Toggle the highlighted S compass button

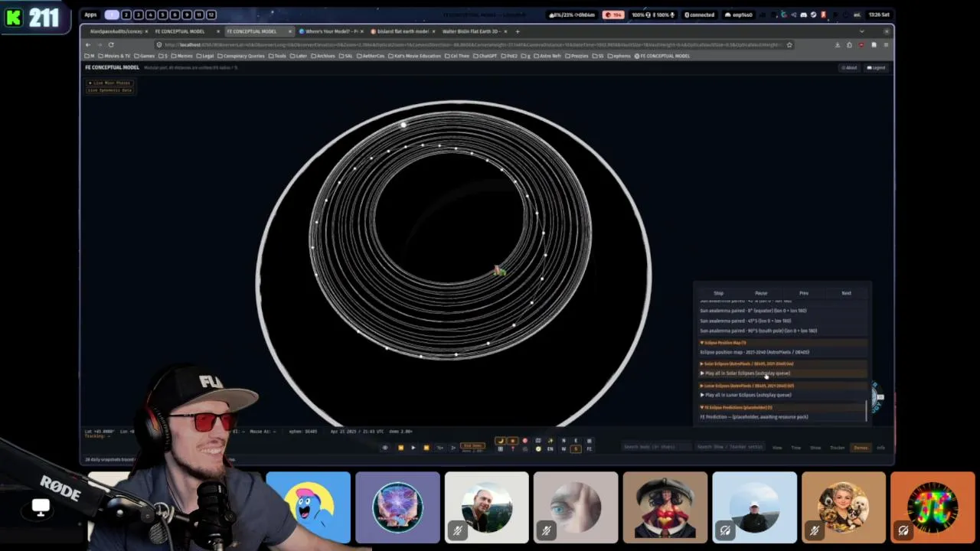(576, 449)
